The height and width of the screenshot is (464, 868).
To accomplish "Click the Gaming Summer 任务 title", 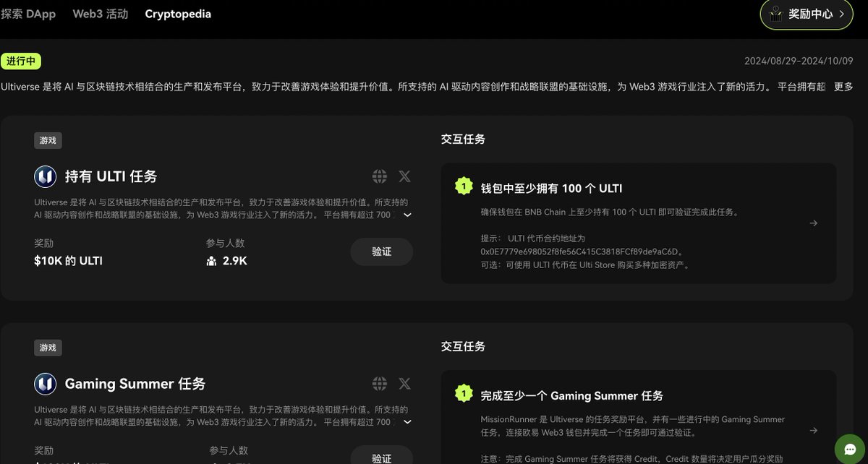I will (135, 384).
